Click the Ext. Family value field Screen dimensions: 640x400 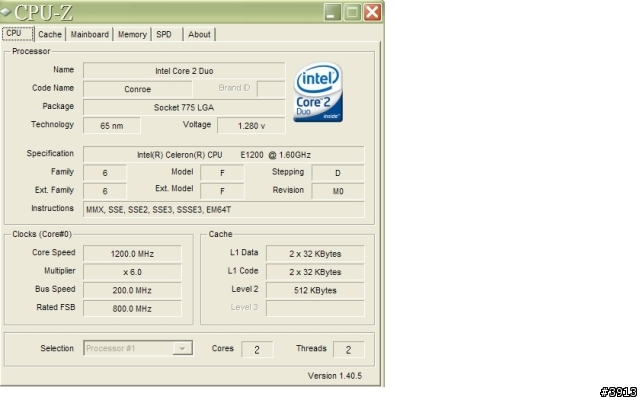(105, 191)
